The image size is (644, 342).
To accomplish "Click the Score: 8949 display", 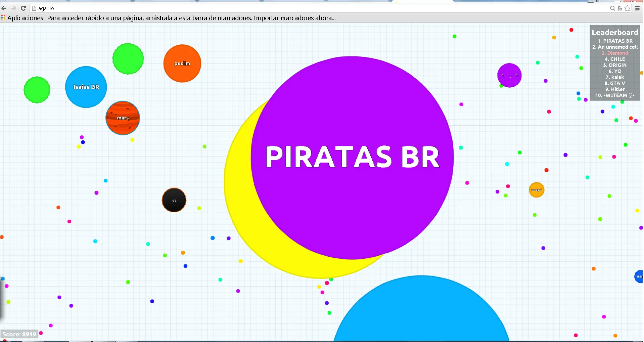I will [19, 334].
